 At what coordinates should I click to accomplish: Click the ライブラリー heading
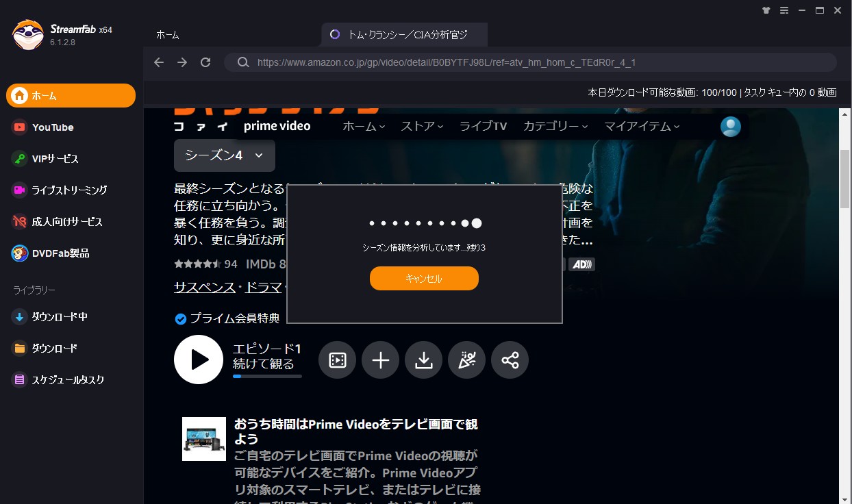[x=34, y=290]
